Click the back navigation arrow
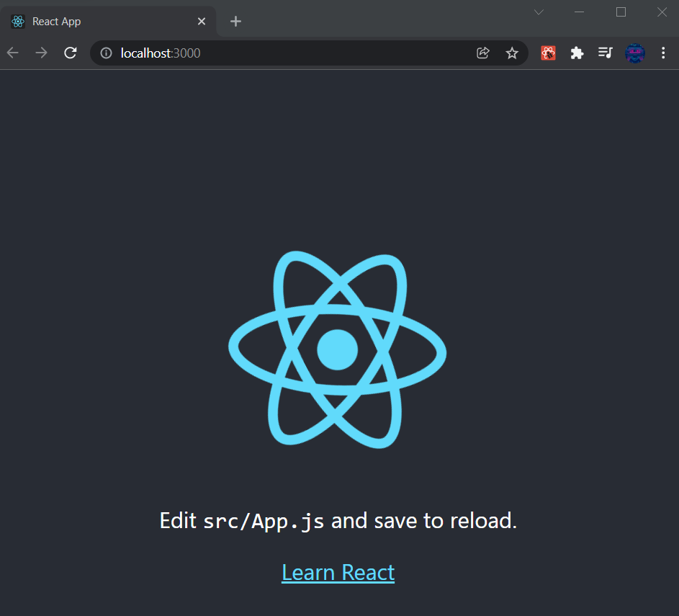 pyautogui.click(x=12, y=53)
